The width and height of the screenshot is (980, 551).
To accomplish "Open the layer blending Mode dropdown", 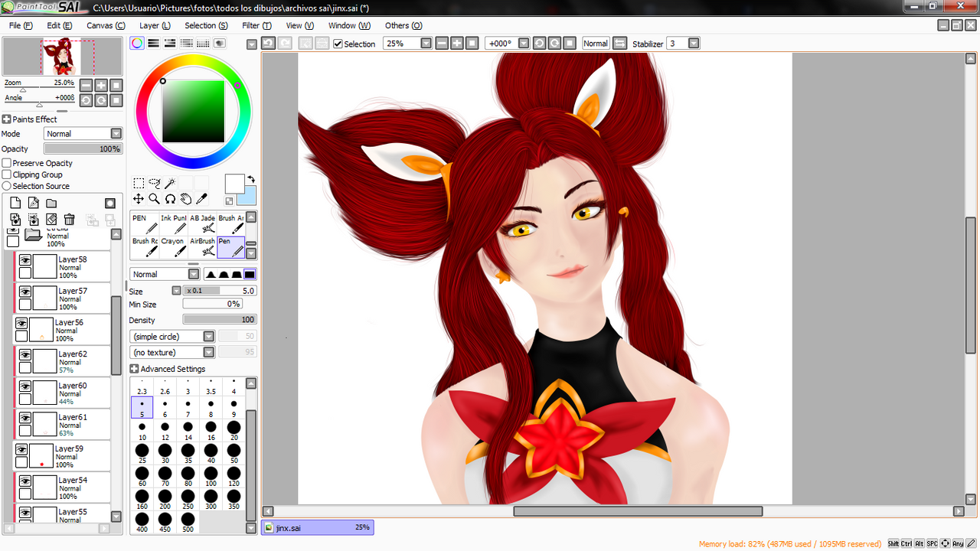I will point(83,134).
